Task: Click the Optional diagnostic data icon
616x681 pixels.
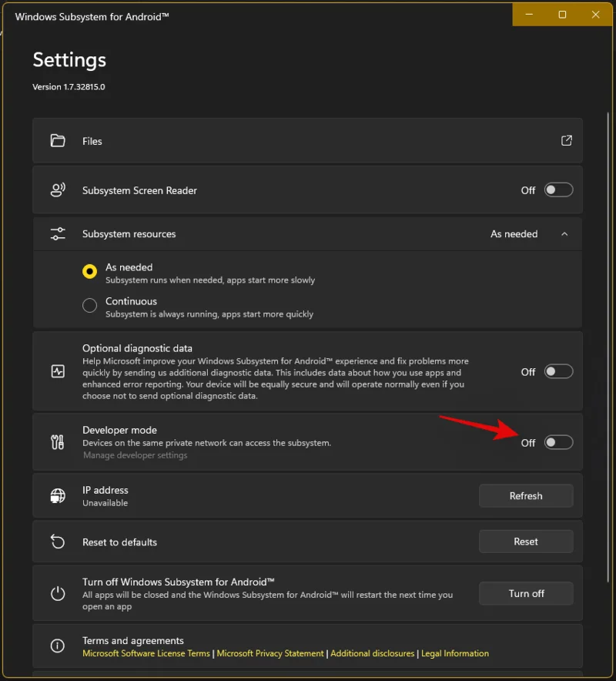Action: click(58, 371)
